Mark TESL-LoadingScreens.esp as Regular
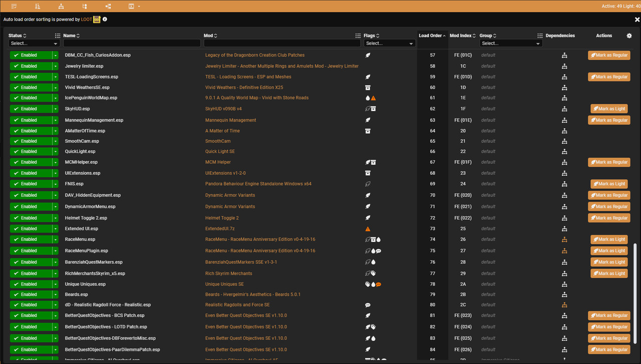 point(609,77)
